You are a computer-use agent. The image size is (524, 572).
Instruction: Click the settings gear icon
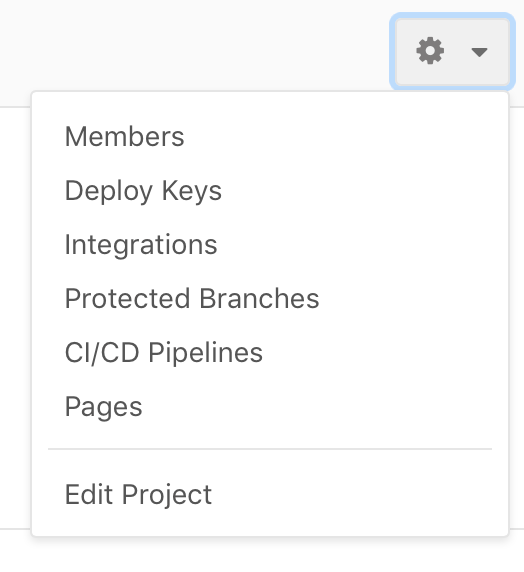(430, 51)
